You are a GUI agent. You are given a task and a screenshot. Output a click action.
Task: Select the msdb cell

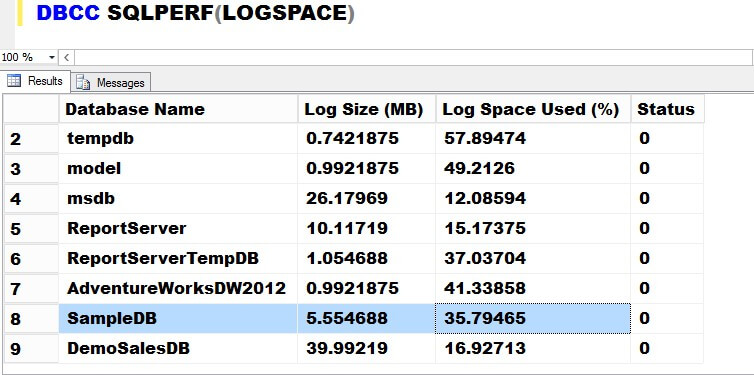178,199
